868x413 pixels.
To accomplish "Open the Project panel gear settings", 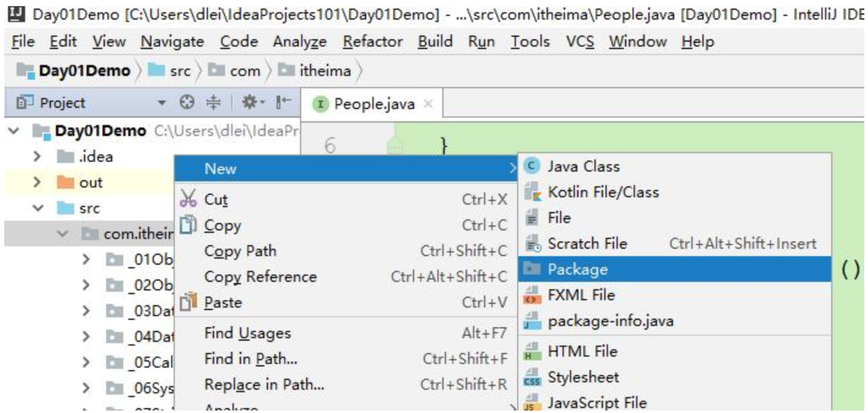I will (252, 103).
